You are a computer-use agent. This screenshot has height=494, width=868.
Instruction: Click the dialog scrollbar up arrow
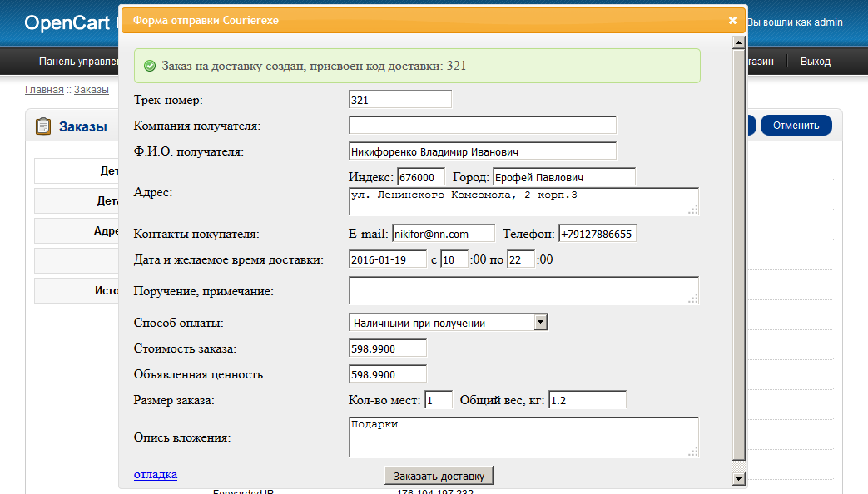738,42
